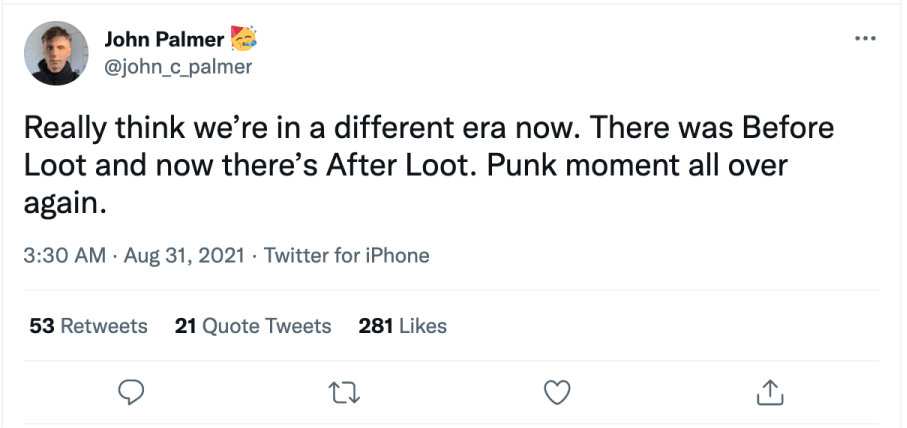Click the 3:30 AM timestamp

point(65,256)
